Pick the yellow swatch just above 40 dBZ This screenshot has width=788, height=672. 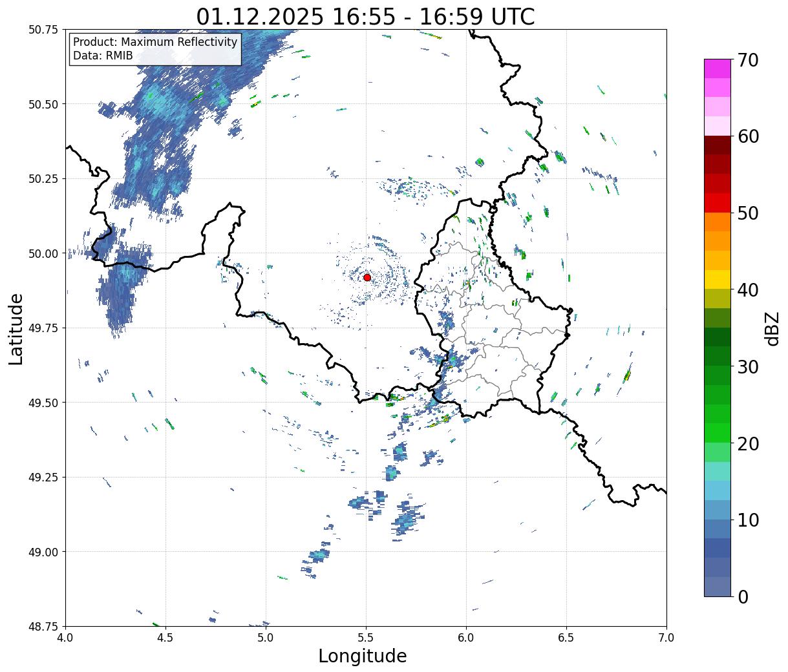[718, 279]
